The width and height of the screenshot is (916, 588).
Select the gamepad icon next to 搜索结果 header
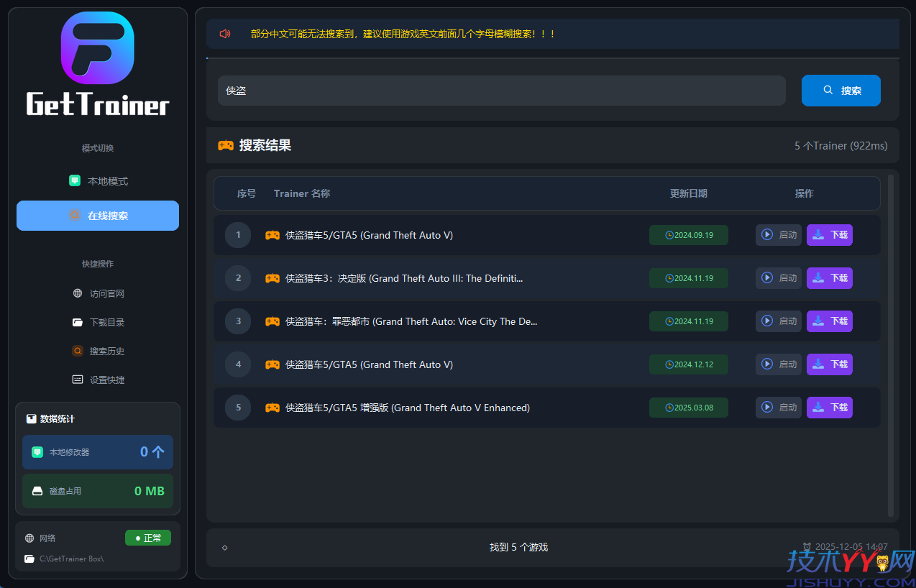click(x=226, y=145)
